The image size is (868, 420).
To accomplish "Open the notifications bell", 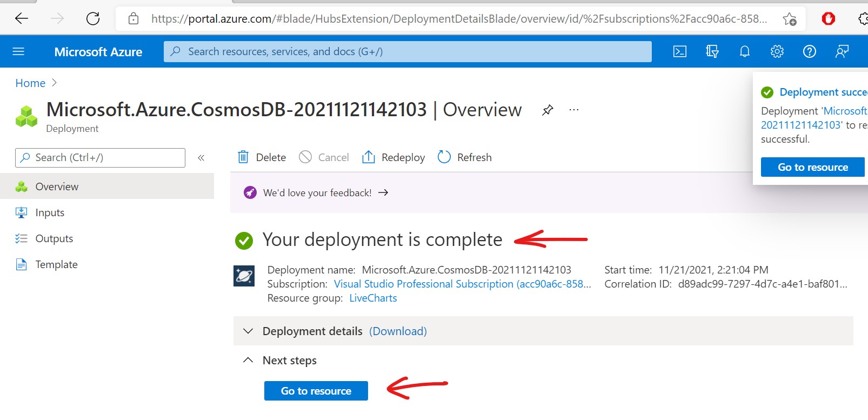I will tap(745, 51).
